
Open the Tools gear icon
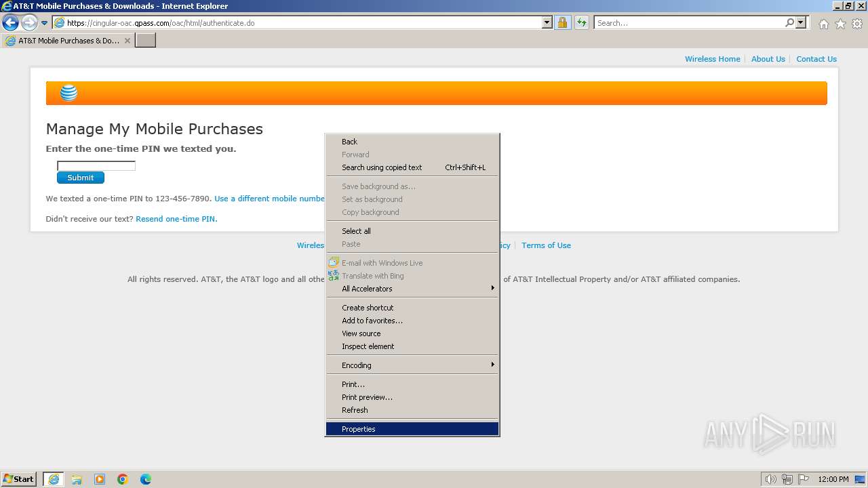857,24
